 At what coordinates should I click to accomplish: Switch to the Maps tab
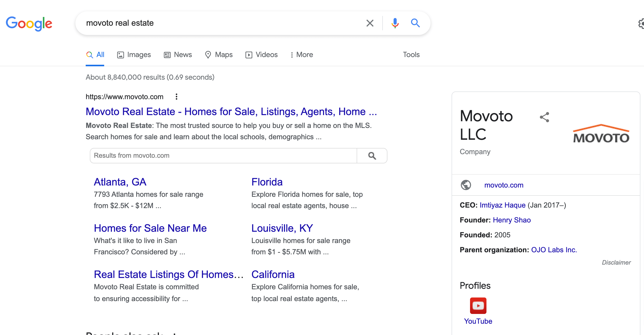219,55
